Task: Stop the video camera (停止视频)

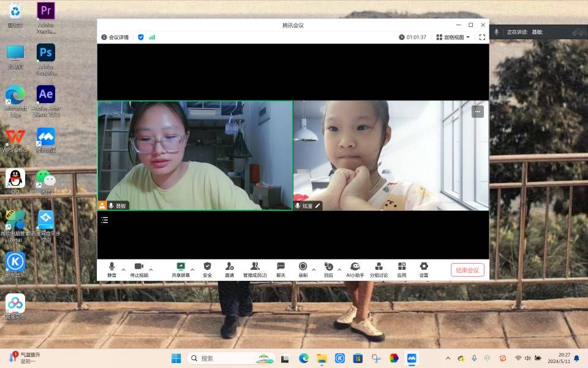Action: coord(139,269)
